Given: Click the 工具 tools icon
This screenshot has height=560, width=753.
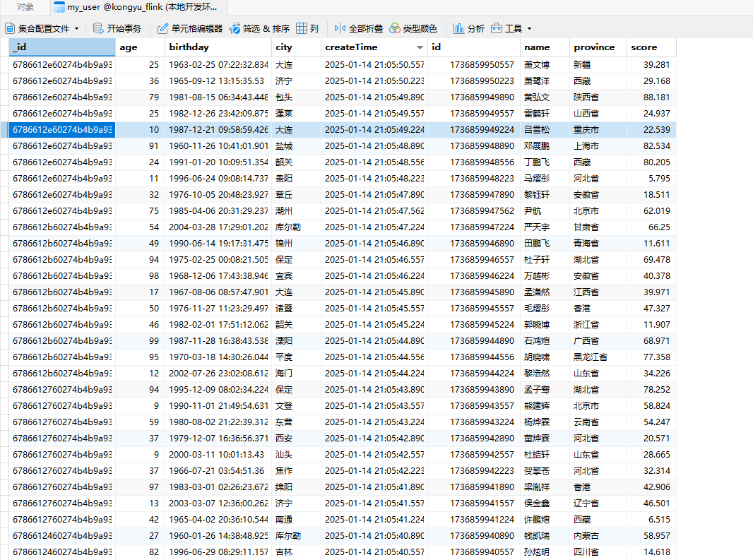Looking at the screenshot, I should (497, 28).
